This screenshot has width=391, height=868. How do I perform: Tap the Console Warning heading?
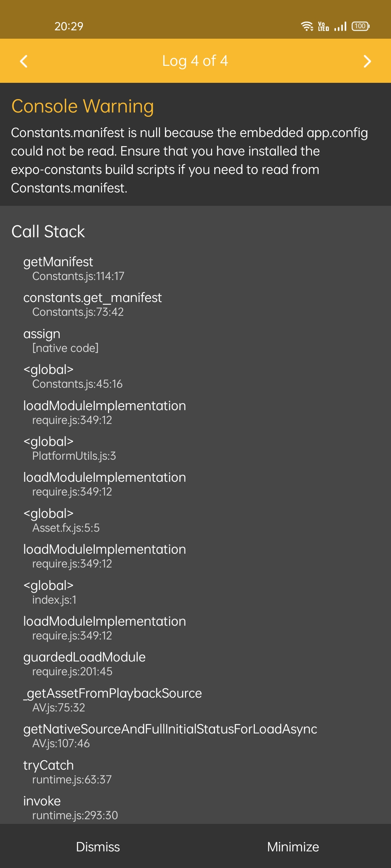pos(83,106)
